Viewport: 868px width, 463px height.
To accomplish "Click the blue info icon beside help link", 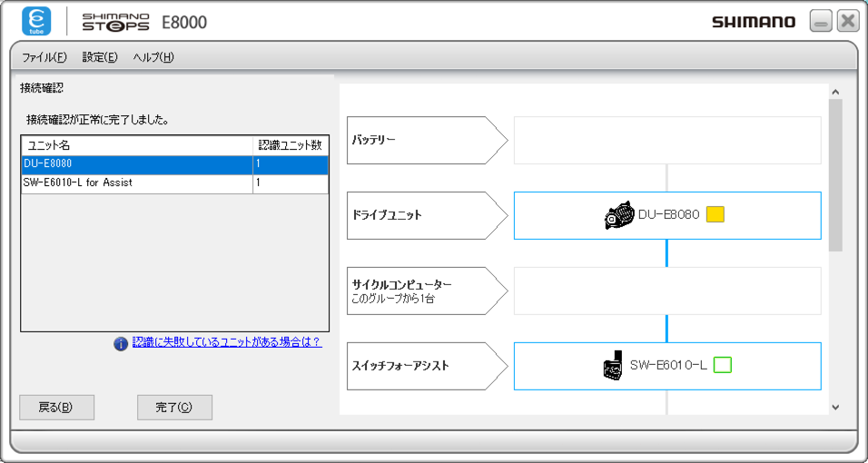I will [x=121, y=344].
